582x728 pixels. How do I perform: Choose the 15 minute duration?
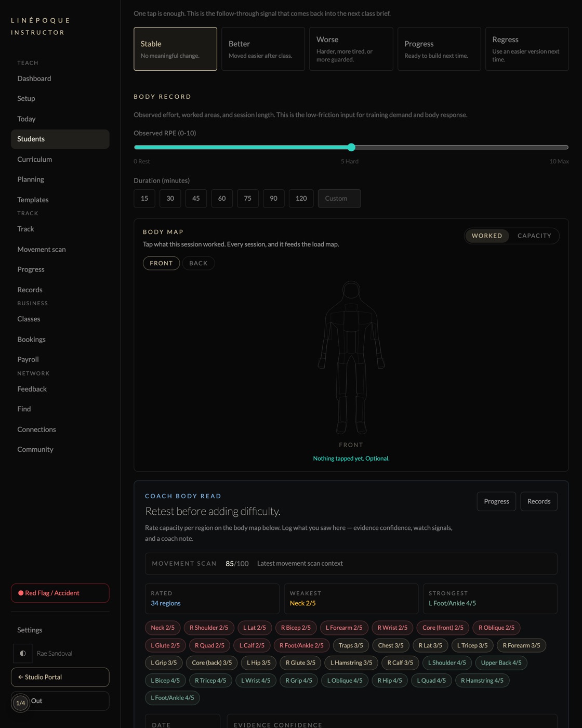[x=144, y=198]
